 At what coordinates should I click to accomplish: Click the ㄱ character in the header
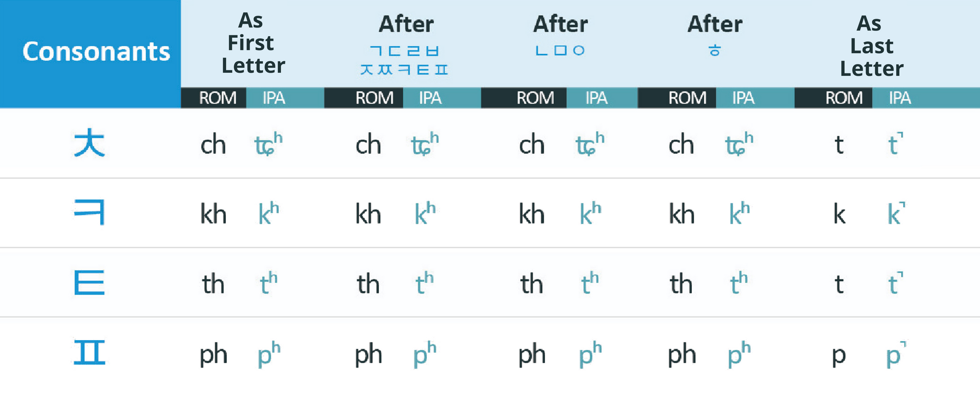pos(376,50)
